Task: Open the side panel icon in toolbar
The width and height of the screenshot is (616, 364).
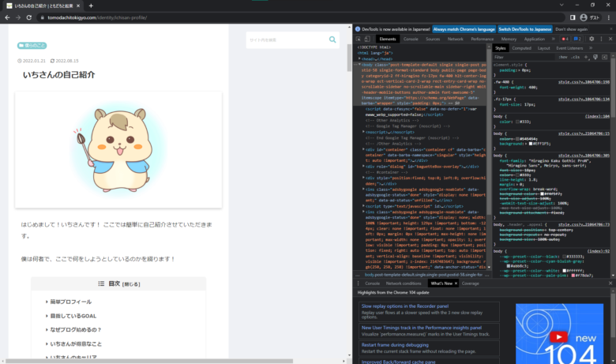Action: tap(573, 17)
